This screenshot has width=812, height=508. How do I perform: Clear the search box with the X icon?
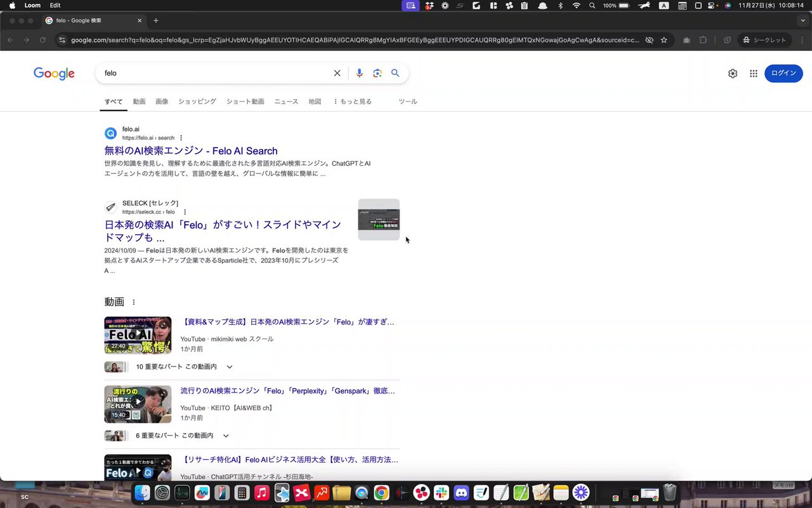(337, 73)
